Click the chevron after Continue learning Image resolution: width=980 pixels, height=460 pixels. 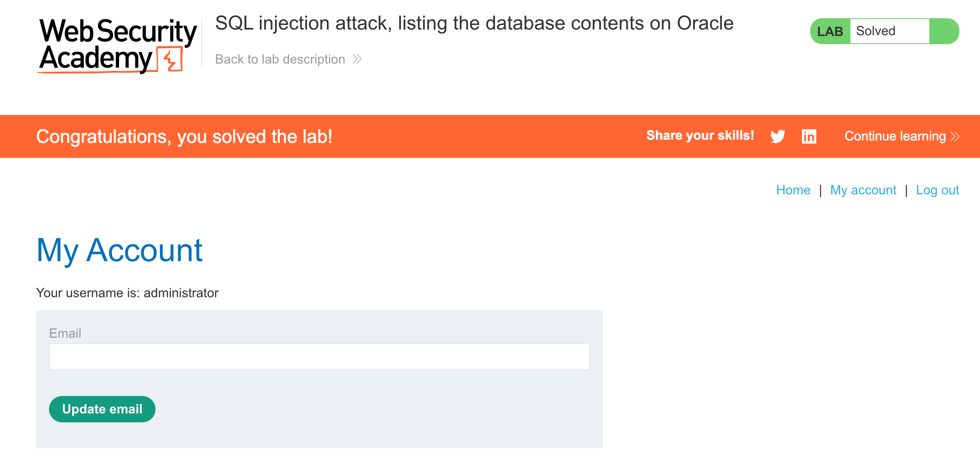click(955, 136)
